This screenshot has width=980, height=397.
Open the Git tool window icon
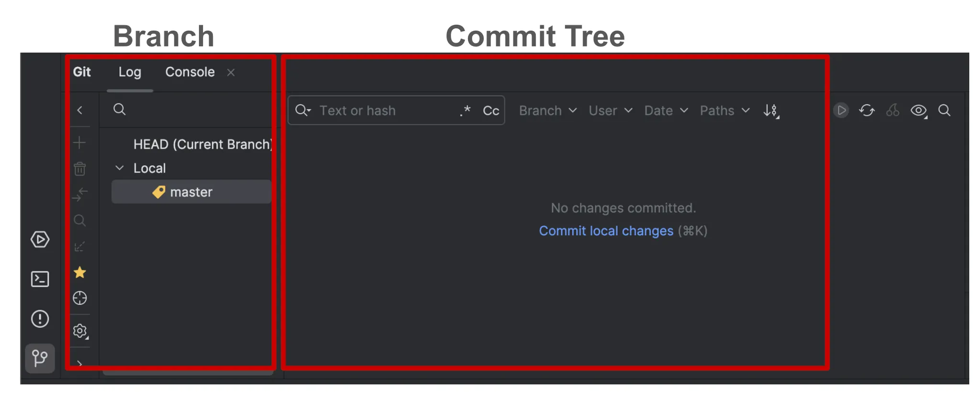(x=40, y=358)
